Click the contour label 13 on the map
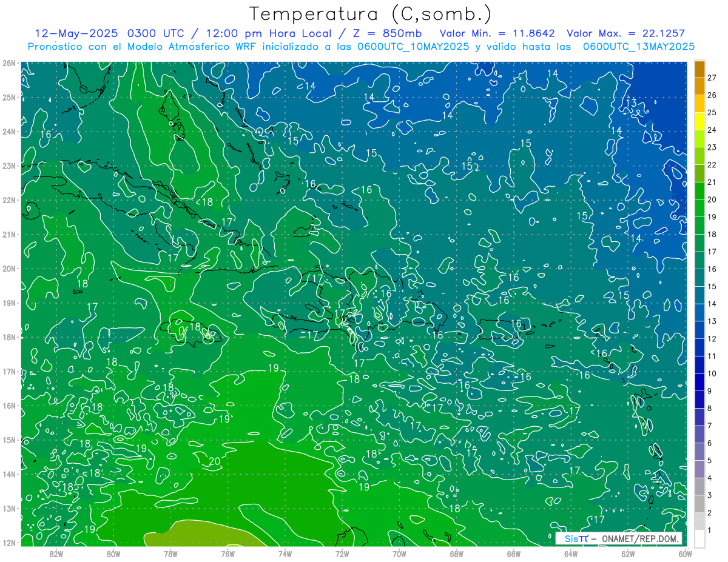Image resolution: width=728 pixels, height=562 pixels. tap(631, 102)
